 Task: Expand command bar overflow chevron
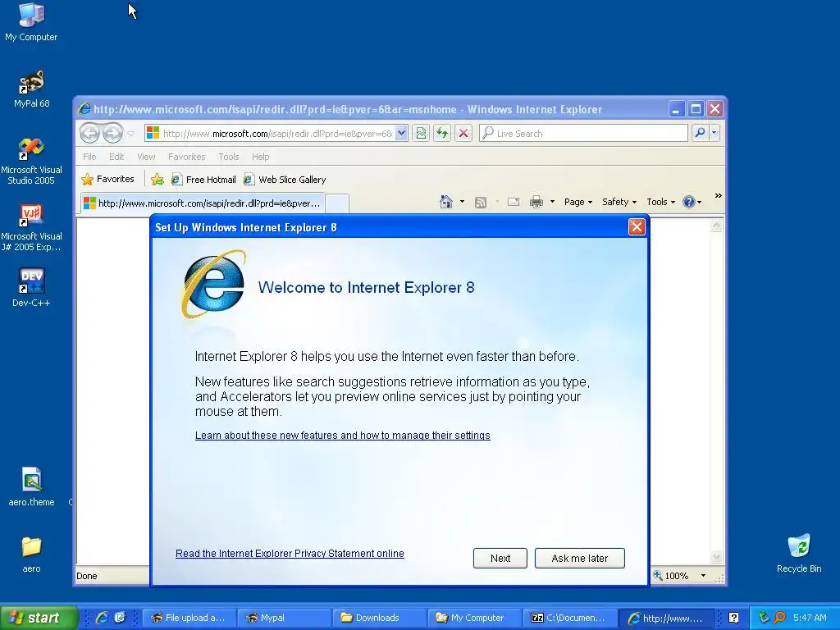pyautogui.click(x=718, y=196)
